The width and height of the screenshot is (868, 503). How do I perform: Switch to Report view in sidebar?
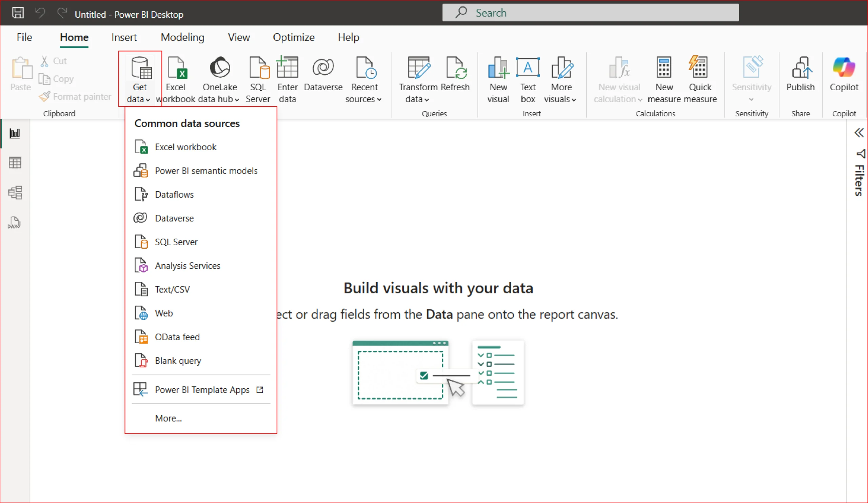(x=15, y=133)
